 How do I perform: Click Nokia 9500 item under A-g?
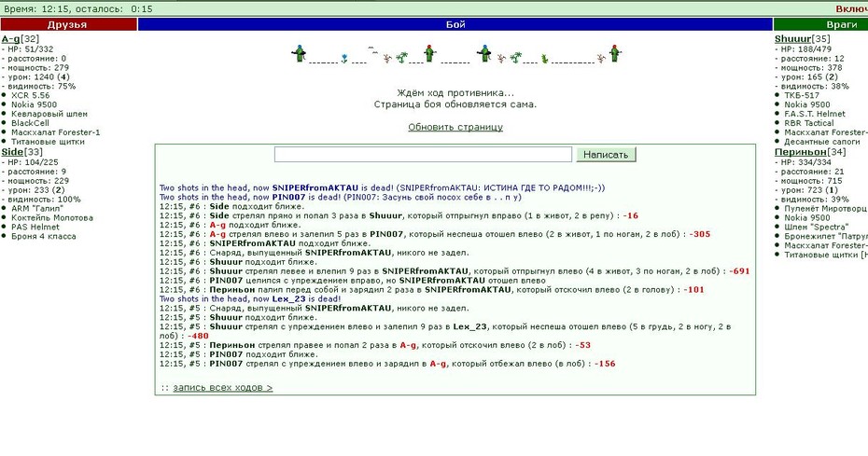tap(34, 104)
